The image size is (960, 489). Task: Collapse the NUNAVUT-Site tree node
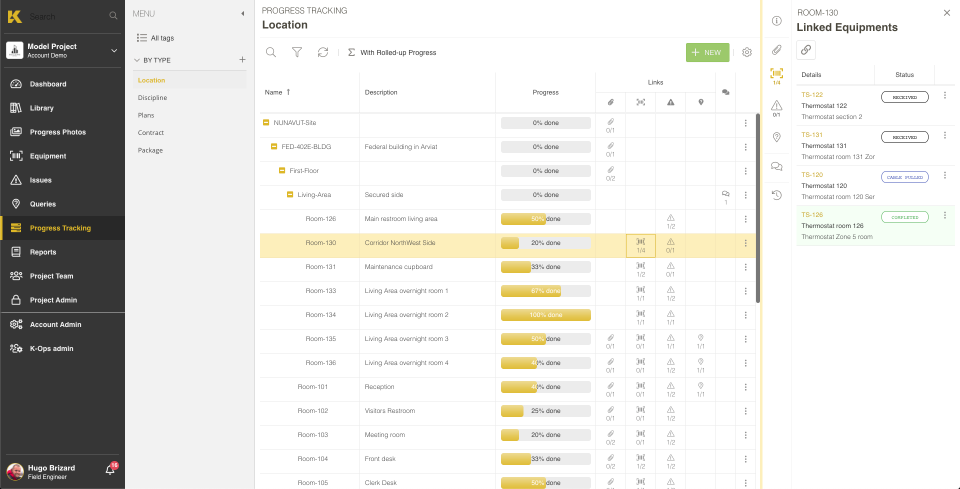[x=266, y=122]
